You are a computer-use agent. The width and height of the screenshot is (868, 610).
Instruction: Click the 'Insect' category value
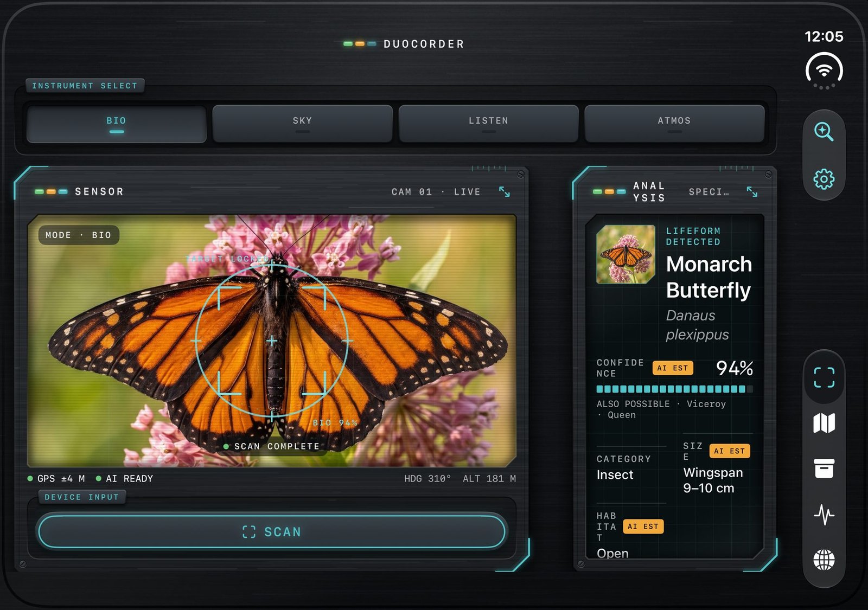[x=615, y=475]
